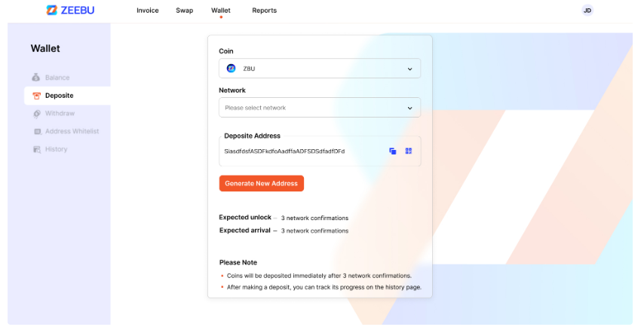Copy the deposit address
The height and width of the screenshot is (330, 644).
(393, 151)
